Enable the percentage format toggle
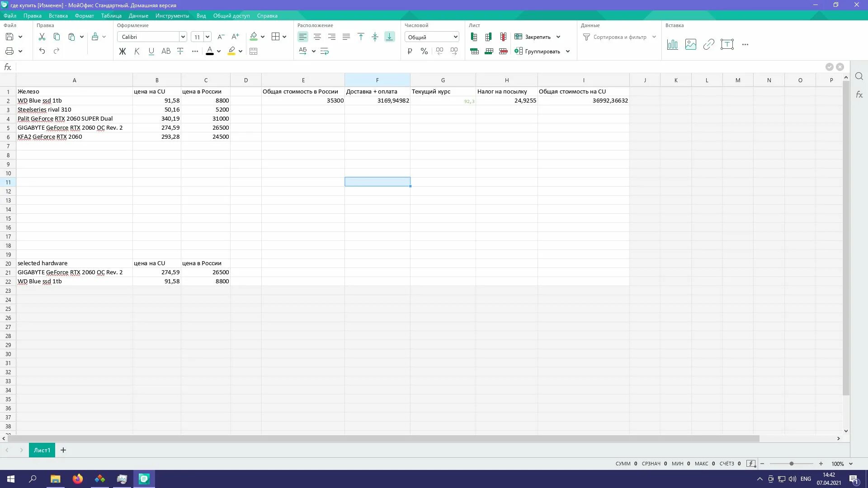The width and height of the screenshot is (868, 488). (425, 51)
